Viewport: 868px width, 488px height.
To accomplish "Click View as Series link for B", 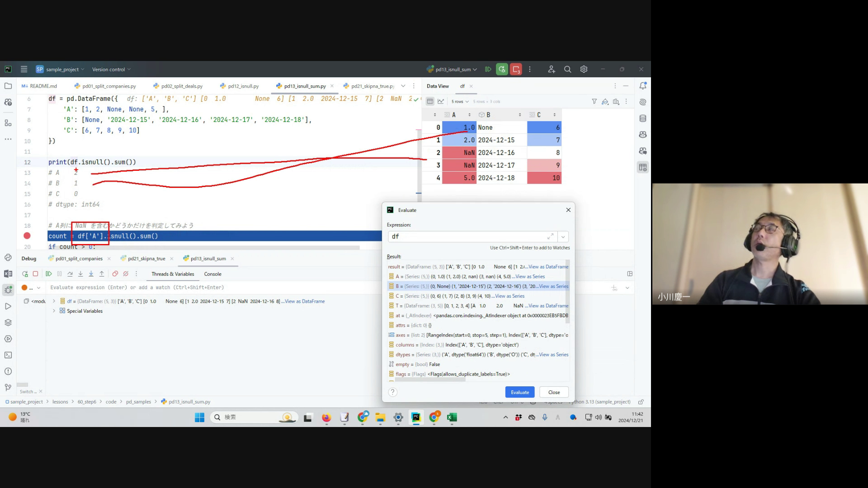I will [553, 286].
